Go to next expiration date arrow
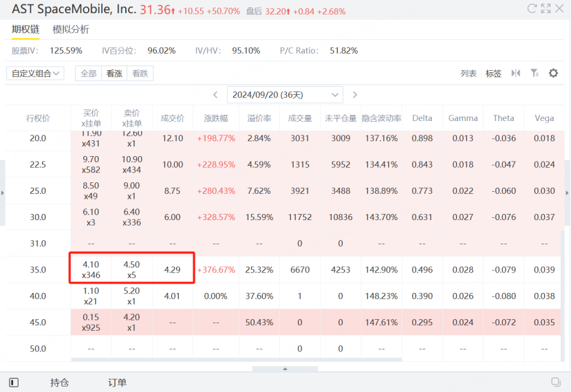 [x=355, y=95]
